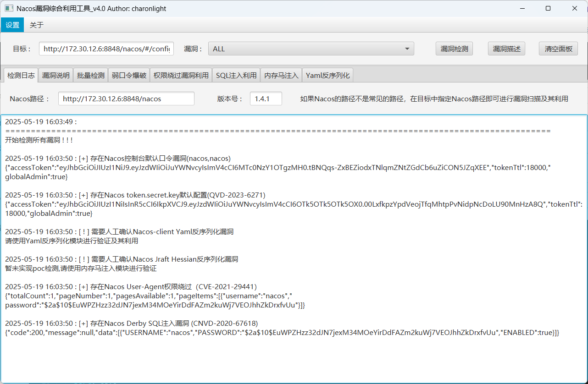Click the app icon in title bar
The width and height of the screenshot is (588, 384).
9,8
